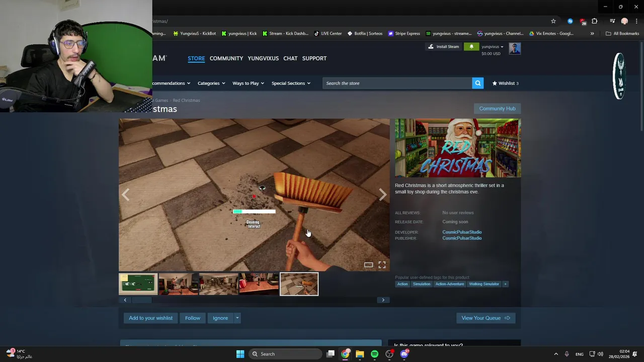Click the Walking Simulator tag
644x362 pixels.
(484, 284)
